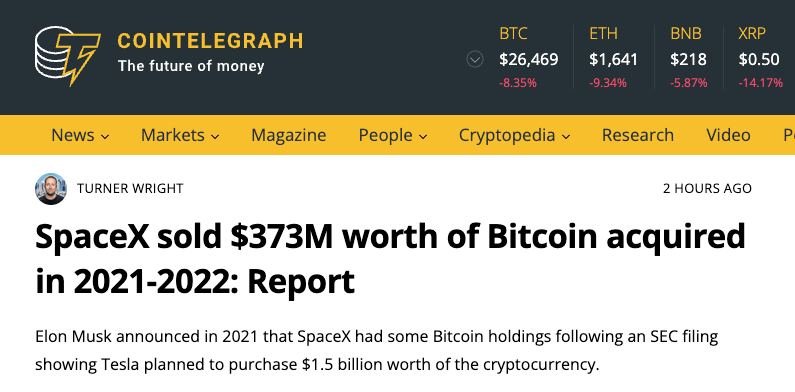Click the COINTELEGRAPH brand name text
The width and height of the screenshot is (795, 392).
[210, 41]
